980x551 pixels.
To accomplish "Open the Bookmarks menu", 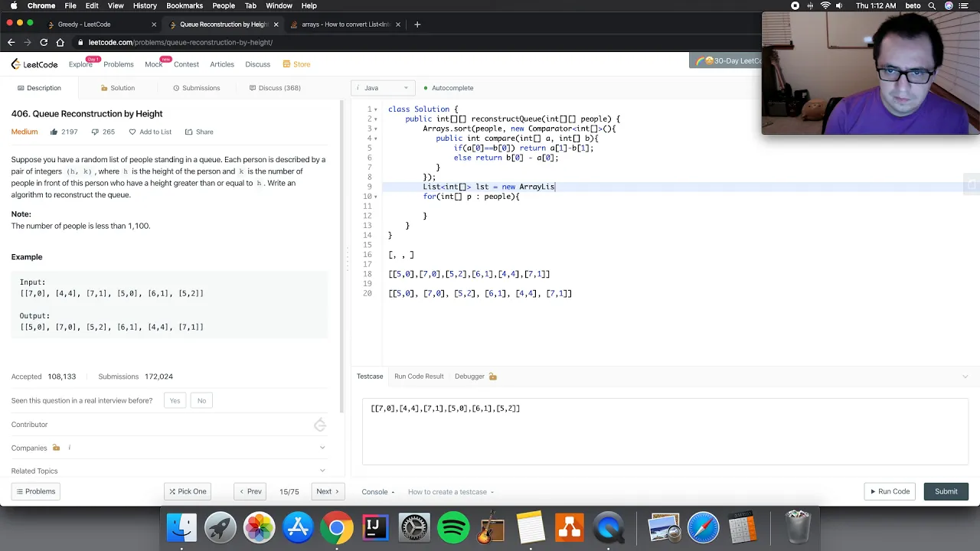I will 185,5.
